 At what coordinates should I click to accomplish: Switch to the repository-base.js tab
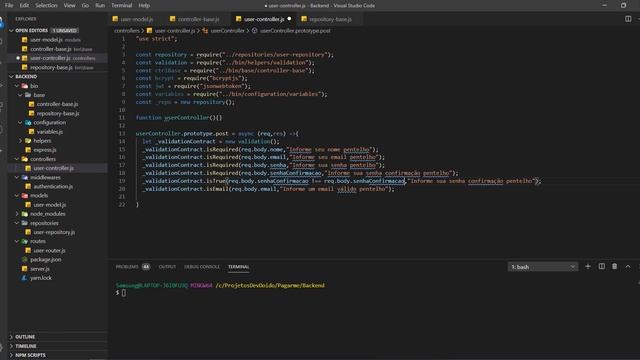[330, 19]
